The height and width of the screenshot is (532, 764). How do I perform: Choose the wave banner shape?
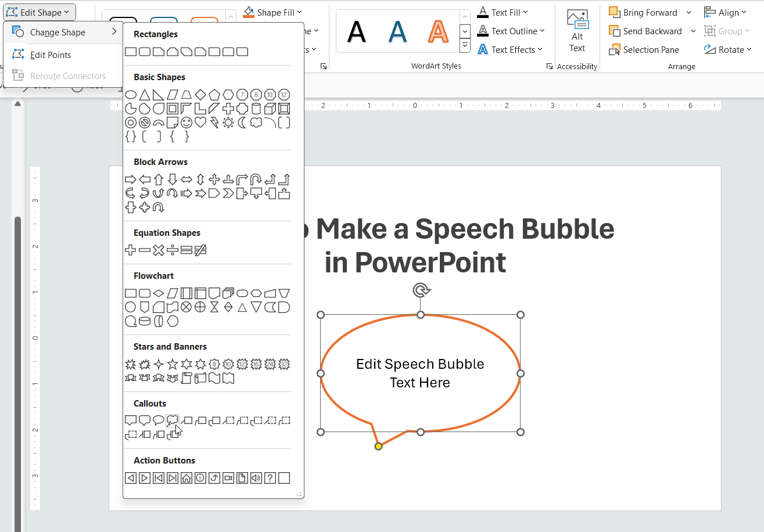point(214,378)
